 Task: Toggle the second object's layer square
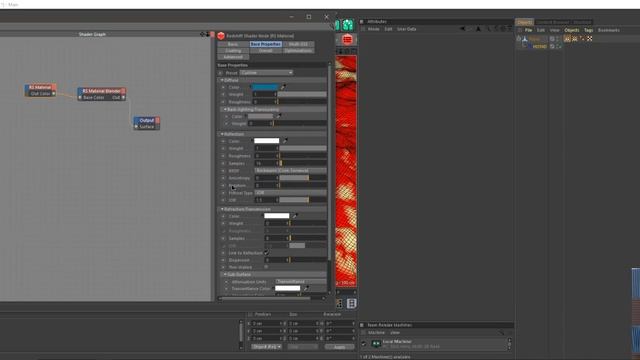click(x=553, y=47)
